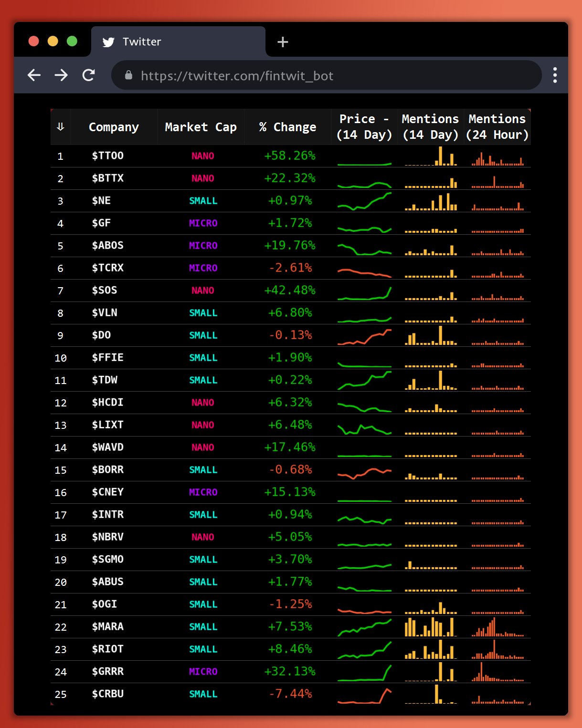Click the sort arrow in the table header
582x728 pixels.
[60, 126]
